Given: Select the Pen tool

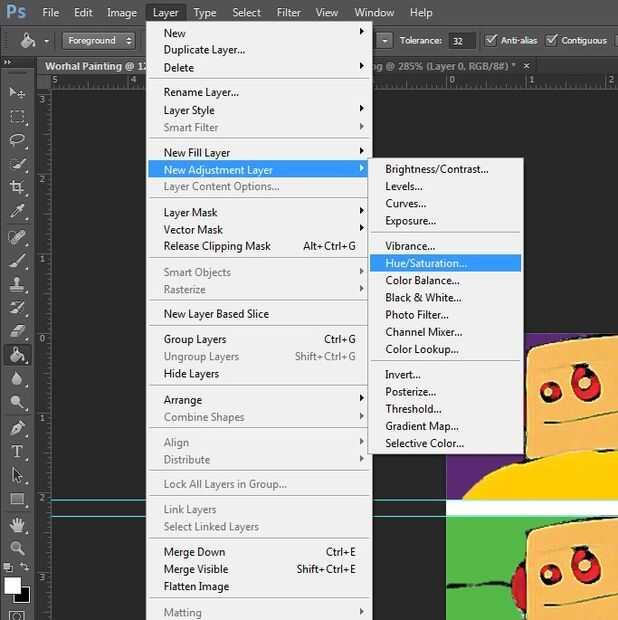Looking at the screenshot, I should tap(17, 428).
